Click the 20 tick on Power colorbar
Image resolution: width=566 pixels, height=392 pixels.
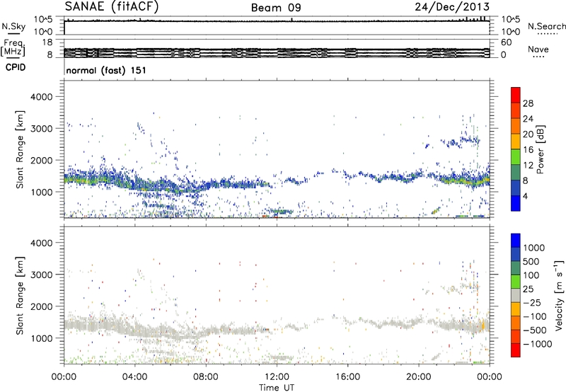528,134
